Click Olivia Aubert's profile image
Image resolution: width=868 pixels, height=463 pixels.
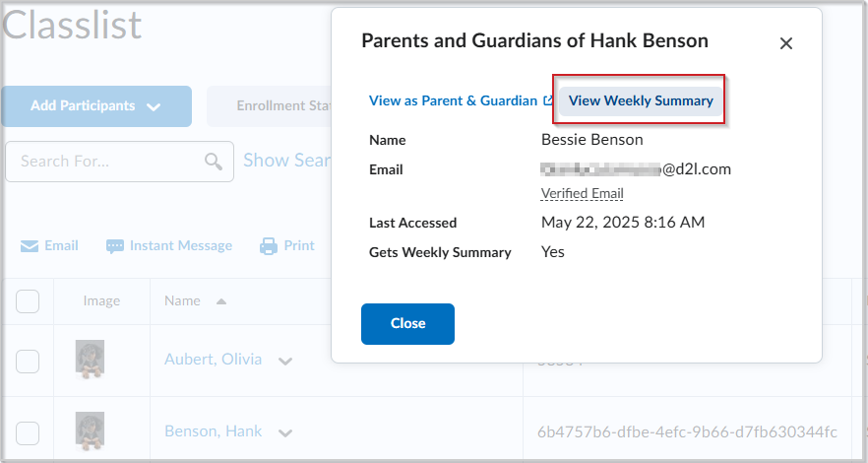coord(91,360)
